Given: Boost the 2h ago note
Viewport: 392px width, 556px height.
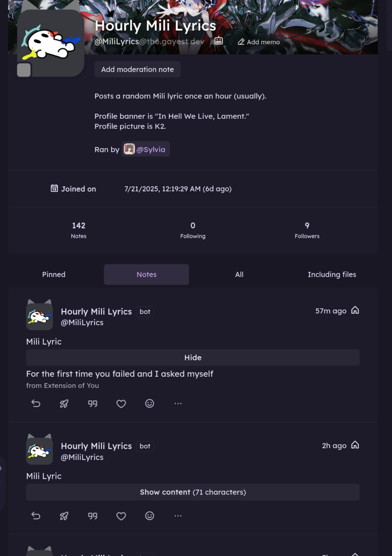Looking at the screenshot, I should (64, 516).
